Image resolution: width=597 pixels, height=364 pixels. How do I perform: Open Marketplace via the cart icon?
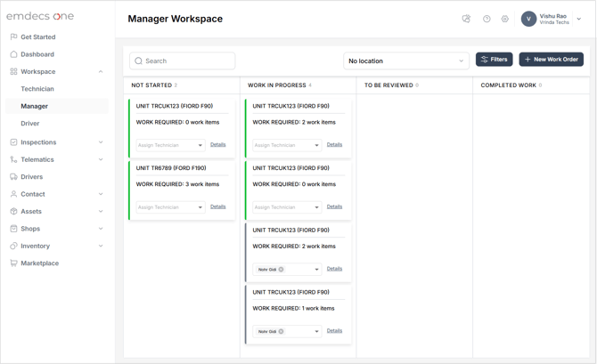pos(13,263)
